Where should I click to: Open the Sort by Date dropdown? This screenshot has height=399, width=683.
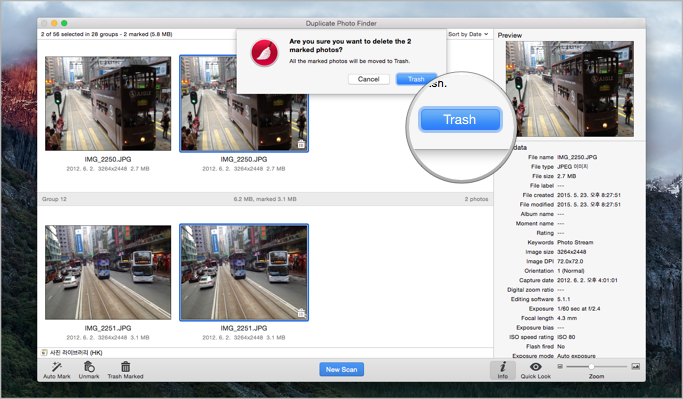(468, 34)
